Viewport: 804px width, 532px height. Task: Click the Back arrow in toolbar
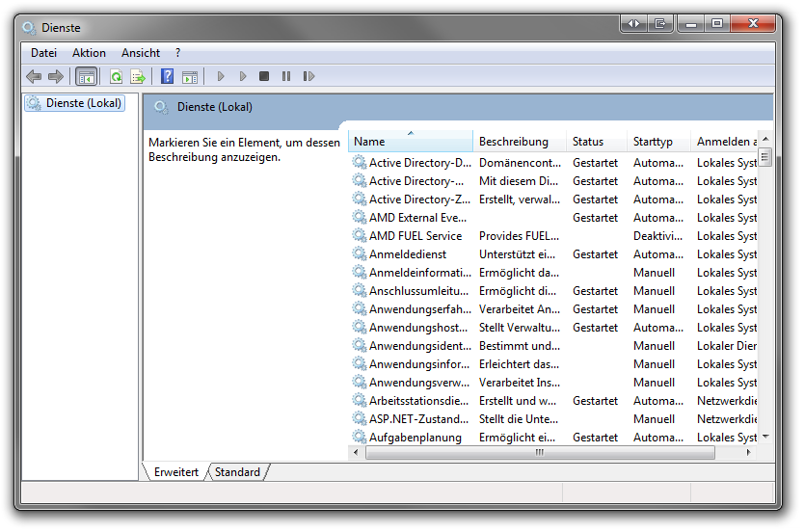coord(34,76)
